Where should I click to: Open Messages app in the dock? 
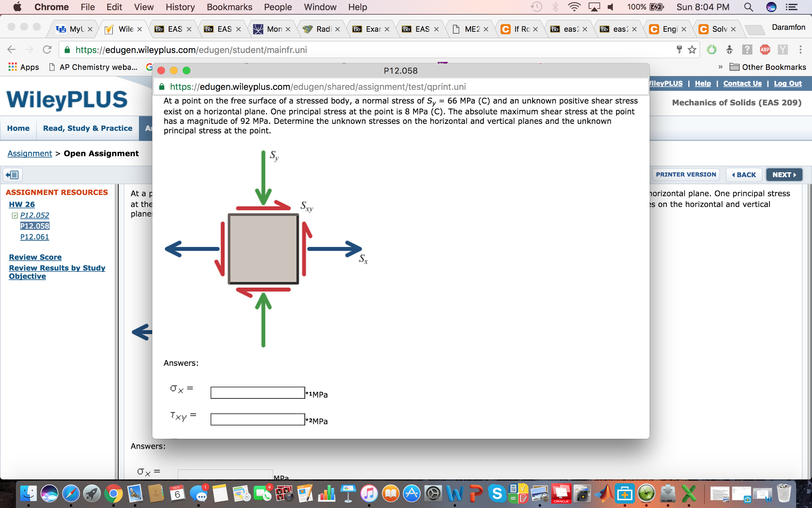[x=198, y=494]
